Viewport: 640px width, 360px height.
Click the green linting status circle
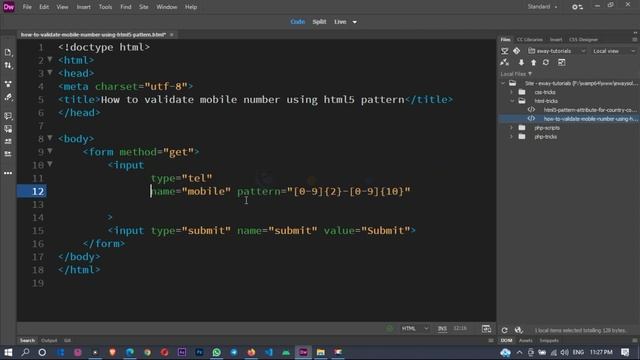pos(390,329)
